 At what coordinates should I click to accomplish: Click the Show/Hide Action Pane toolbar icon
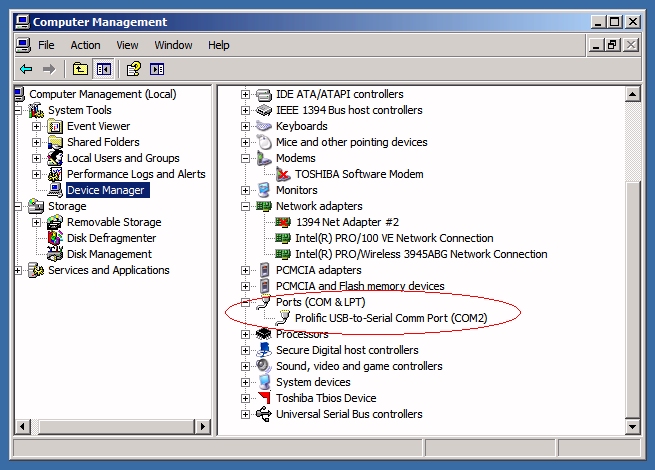tap(157, 69)
